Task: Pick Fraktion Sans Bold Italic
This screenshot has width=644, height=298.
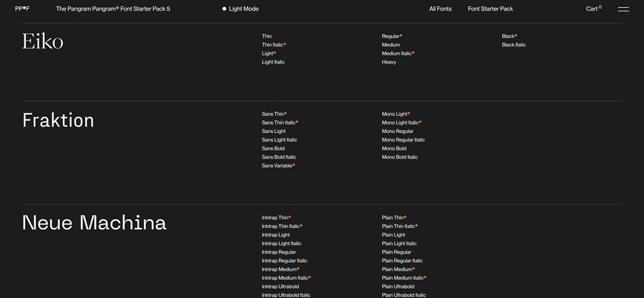Action: (x=279, y=157)
